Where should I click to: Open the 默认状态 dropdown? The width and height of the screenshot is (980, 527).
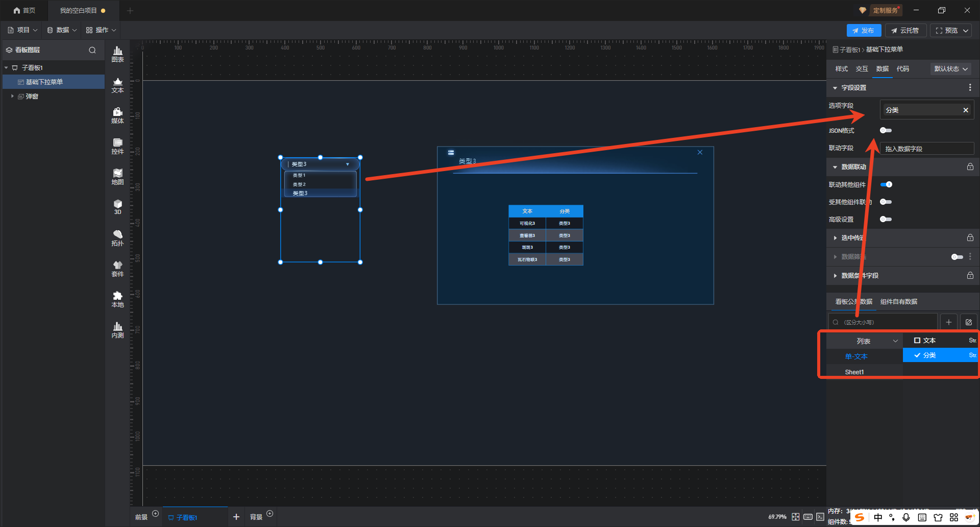[950, 69]
